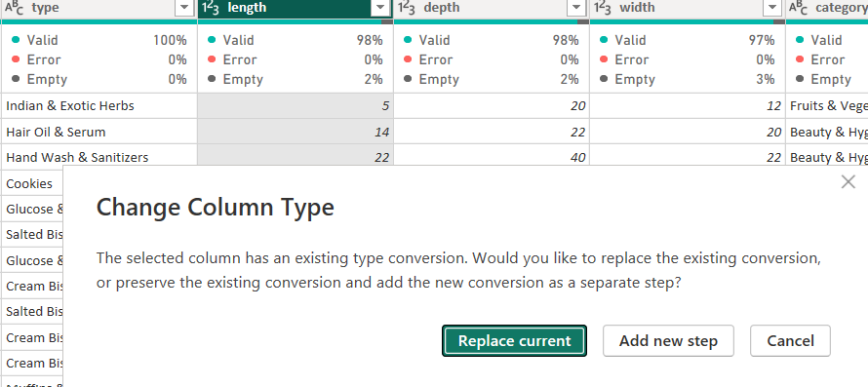Select the type column header
Screen dimensions: 868x387
tap(99, 9)
